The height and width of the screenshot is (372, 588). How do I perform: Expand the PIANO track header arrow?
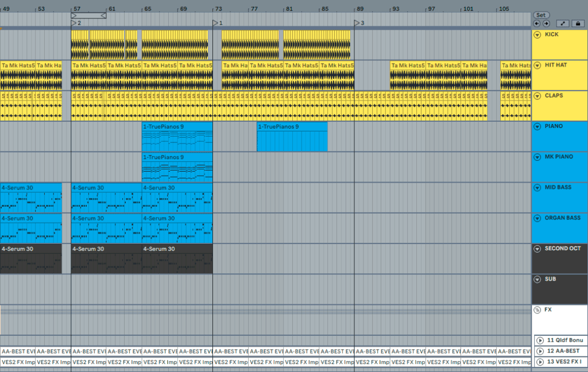click(538, 126)
